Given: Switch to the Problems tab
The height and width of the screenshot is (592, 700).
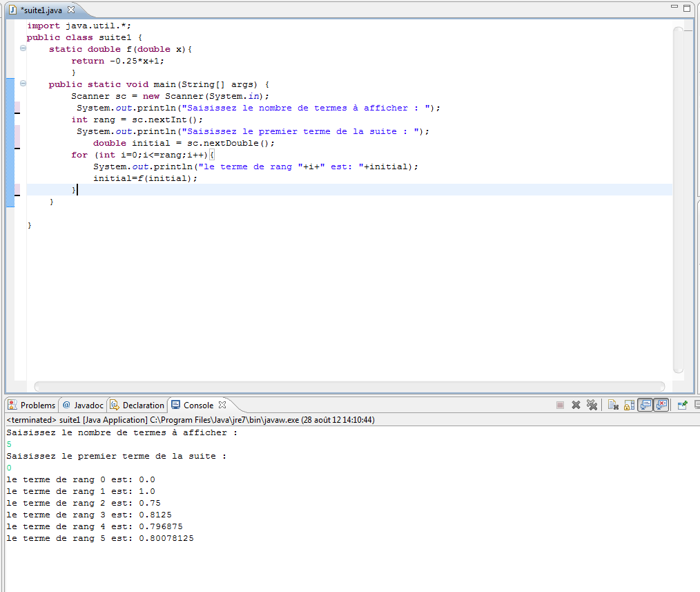Looking at the screenshot, I should [32, 405].
